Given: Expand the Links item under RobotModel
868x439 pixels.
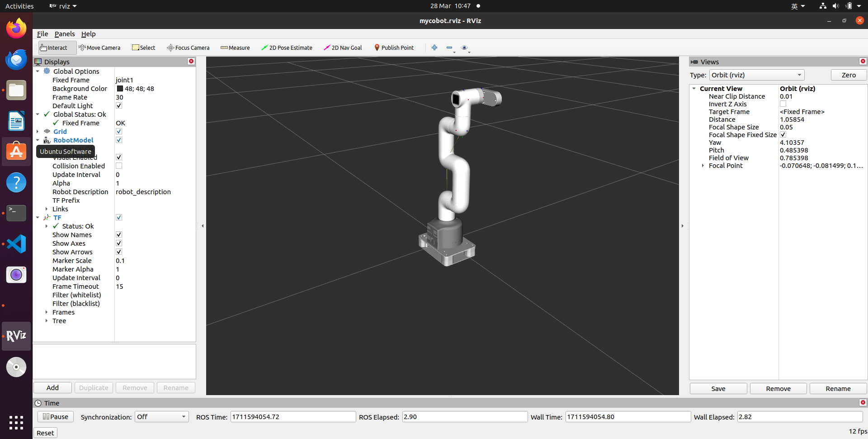Looking at the screenshot, I should (x=47, y=209).
